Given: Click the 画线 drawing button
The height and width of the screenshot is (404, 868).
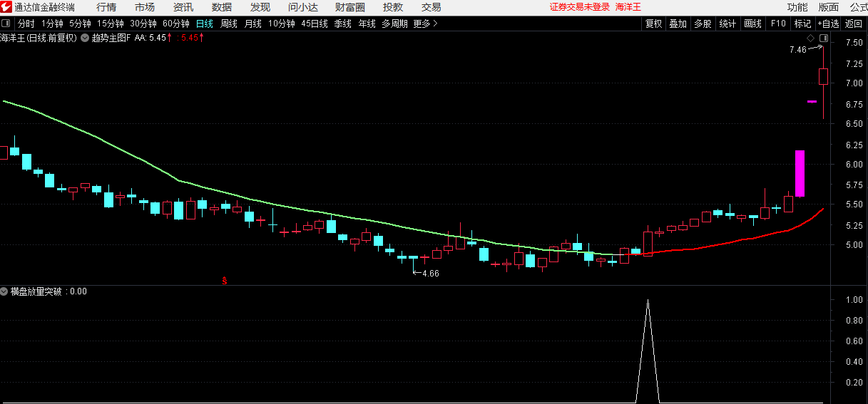Looking at the screenshot, I should (753, 24).
